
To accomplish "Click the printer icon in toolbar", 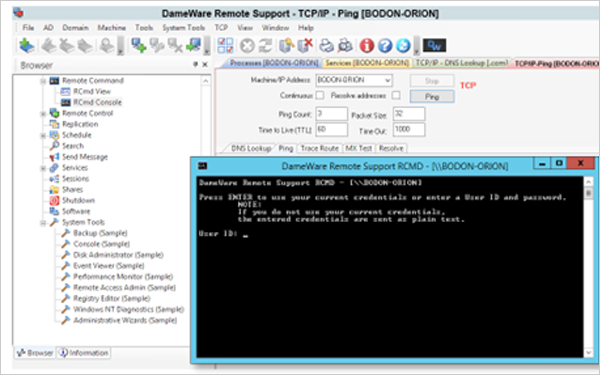I will point(326,46).
